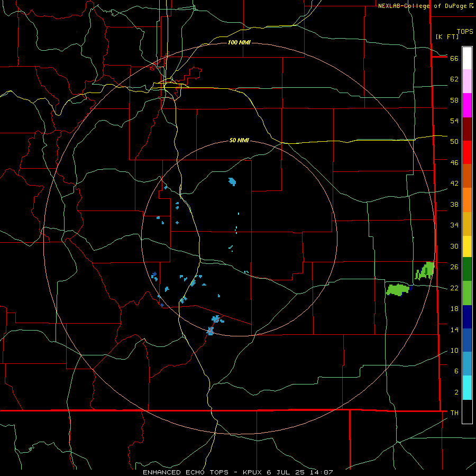This screenshot has width=476, height=476.
Task: Select the light green legend swatch
Action: point(467,293)
